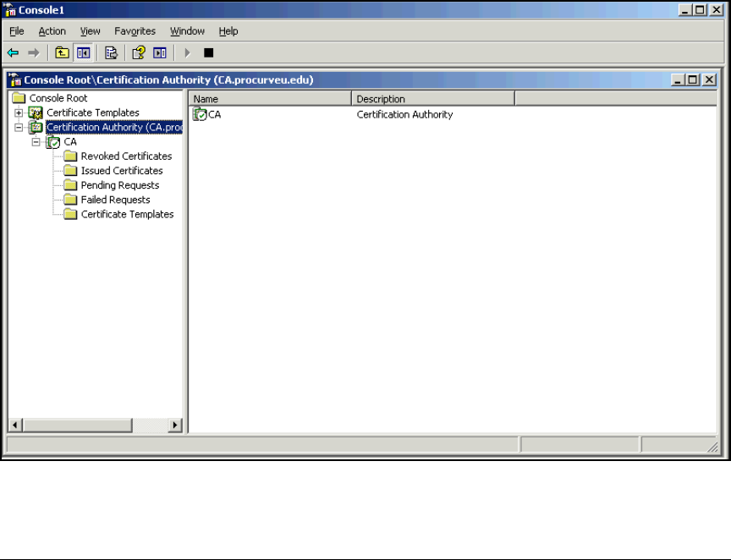
Task: Click the Export List toolbar icon
Action: click(111, 52)
